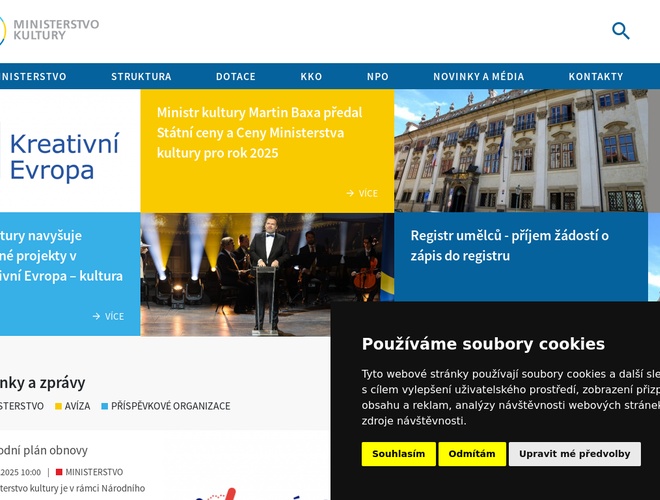Open Upravit mé předvolby cookie settings
Image resolution: width=660 pixels, height=500 pixels.
coord(574,454)
